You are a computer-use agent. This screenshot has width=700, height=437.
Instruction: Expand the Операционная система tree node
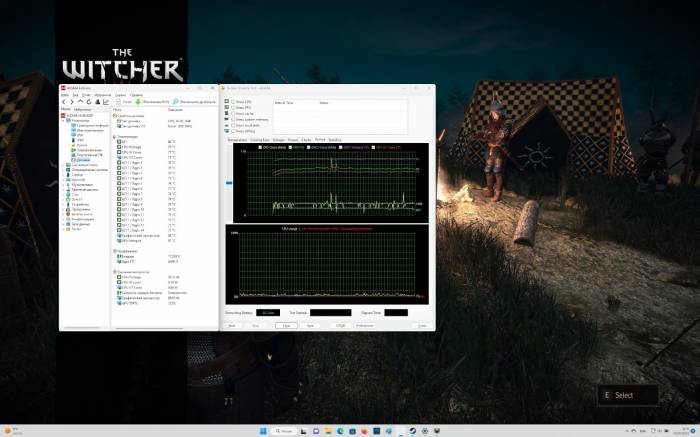(x=63, y=170)
